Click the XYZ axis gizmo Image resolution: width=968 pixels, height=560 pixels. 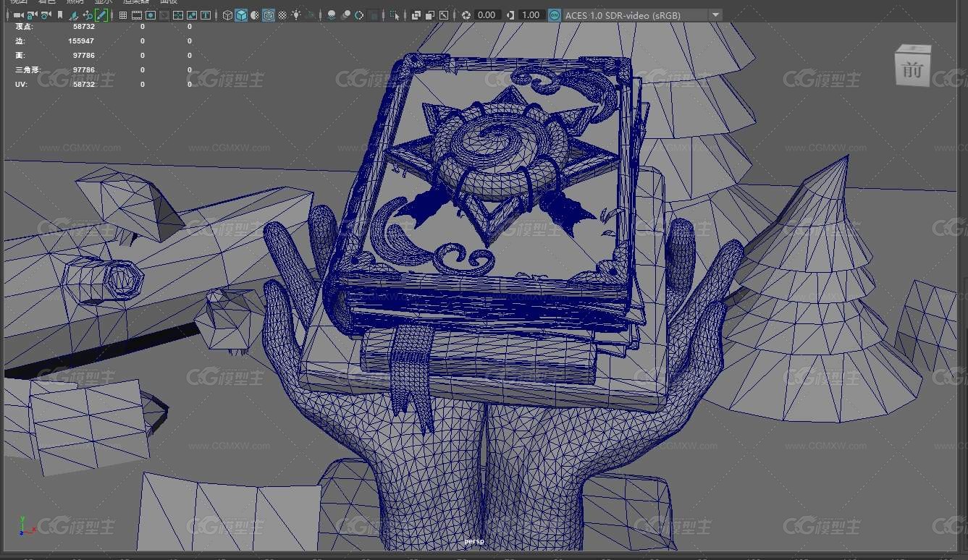26,526
